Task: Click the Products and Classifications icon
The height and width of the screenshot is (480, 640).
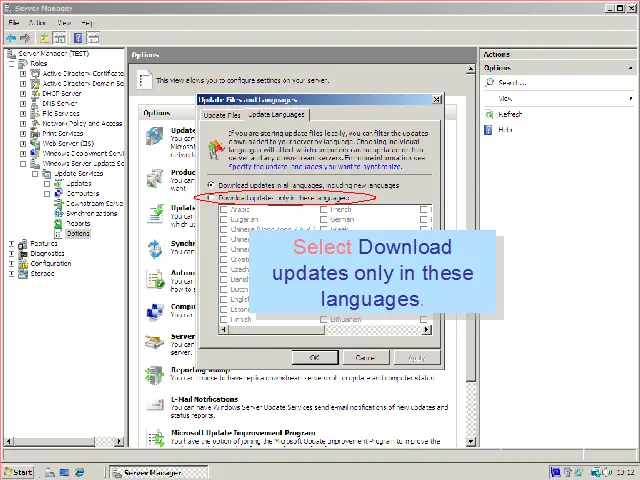Action: tap(155, 178)
